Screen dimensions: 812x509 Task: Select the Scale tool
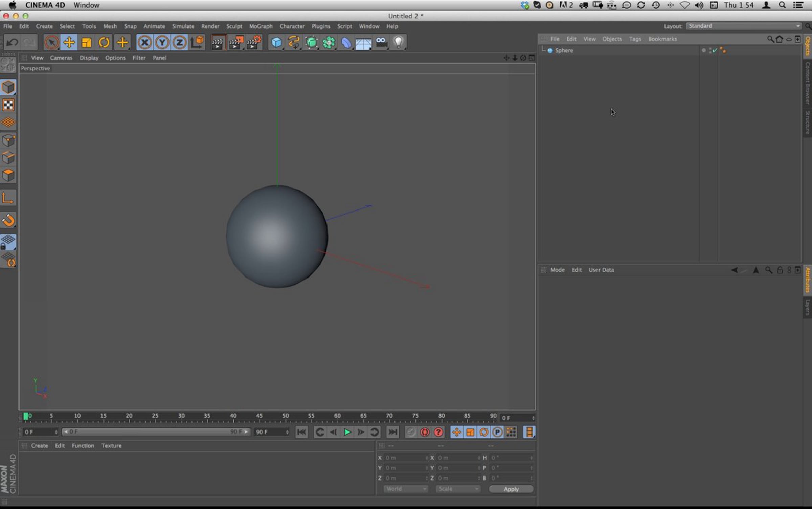[x=87, y=42]
